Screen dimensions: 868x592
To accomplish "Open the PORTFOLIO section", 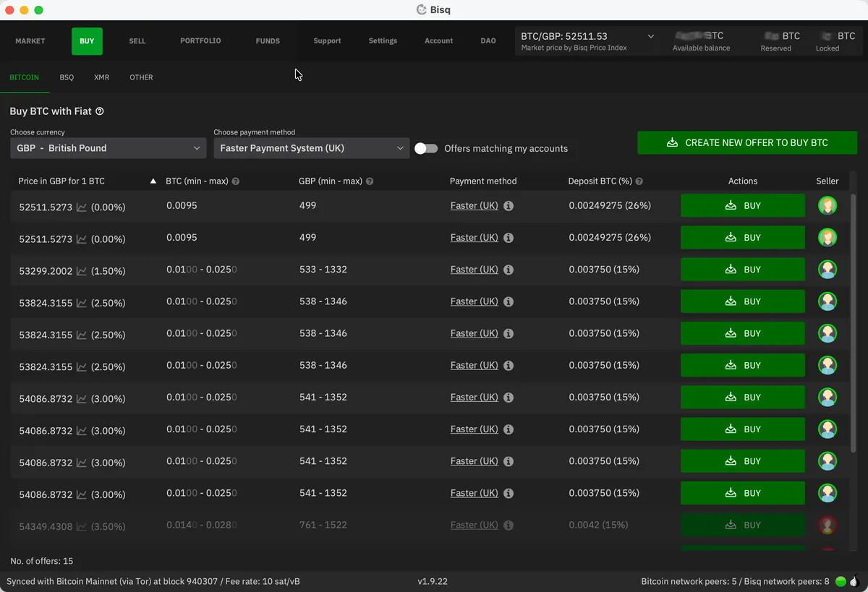I will 200,41.
